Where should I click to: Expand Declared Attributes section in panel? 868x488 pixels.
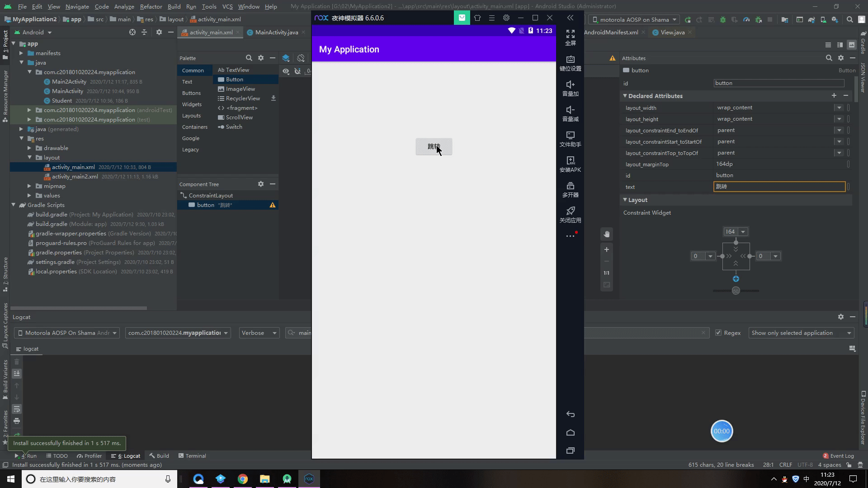(625, 96)
